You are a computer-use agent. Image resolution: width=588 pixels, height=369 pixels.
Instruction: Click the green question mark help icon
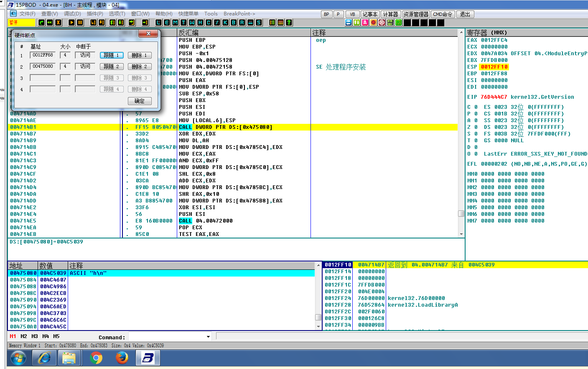(x=289, y=23)
